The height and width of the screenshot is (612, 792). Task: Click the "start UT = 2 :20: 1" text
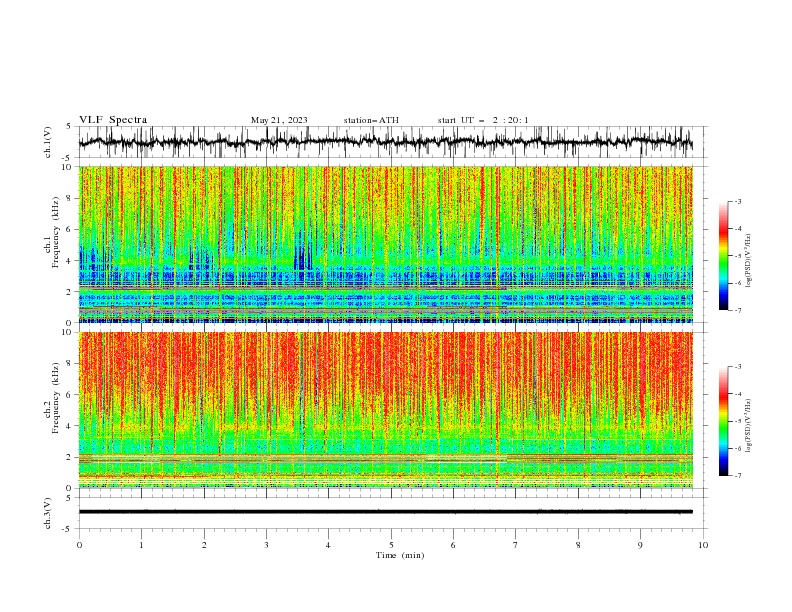click(x=483, y=120)
